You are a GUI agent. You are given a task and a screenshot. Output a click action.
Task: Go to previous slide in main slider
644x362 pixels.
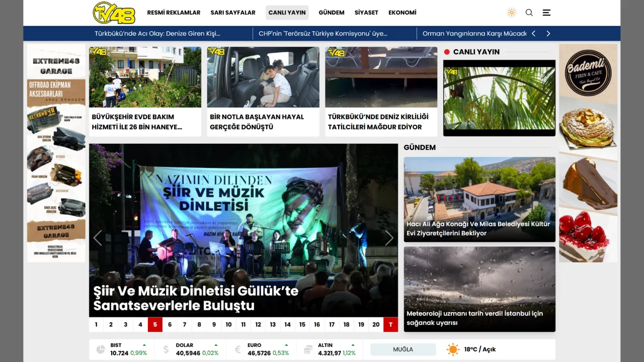[x=98, y=238]
